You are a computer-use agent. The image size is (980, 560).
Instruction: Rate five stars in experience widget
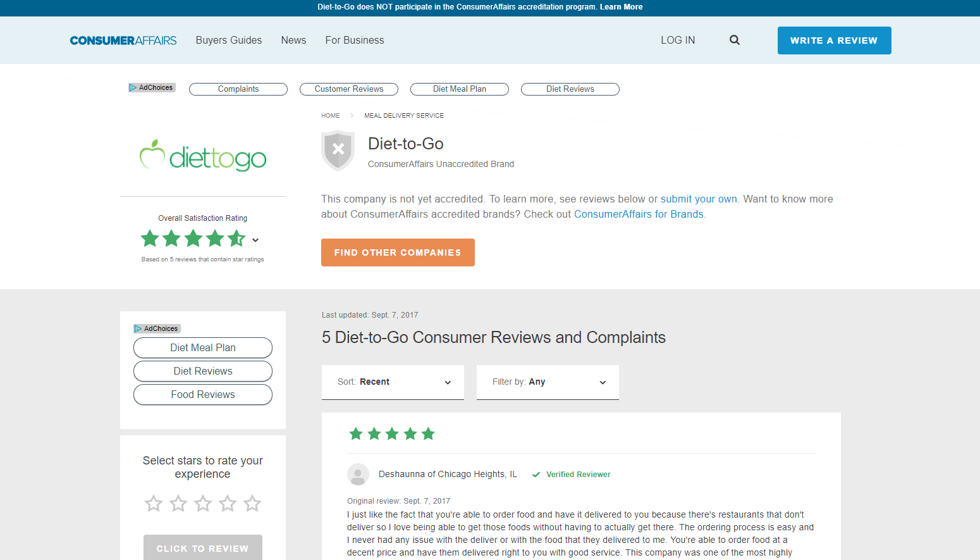pos(252,504)
